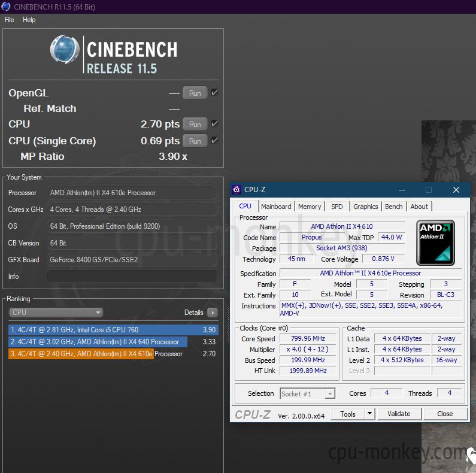Open the Tools dropdown arrow in CPU-Z
Screen dimensions: 476x473
tap(369, 414)
